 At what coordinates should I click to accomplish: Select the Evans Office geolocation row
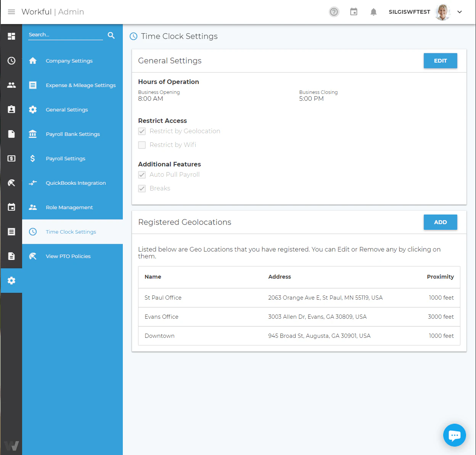pos(299,317)
